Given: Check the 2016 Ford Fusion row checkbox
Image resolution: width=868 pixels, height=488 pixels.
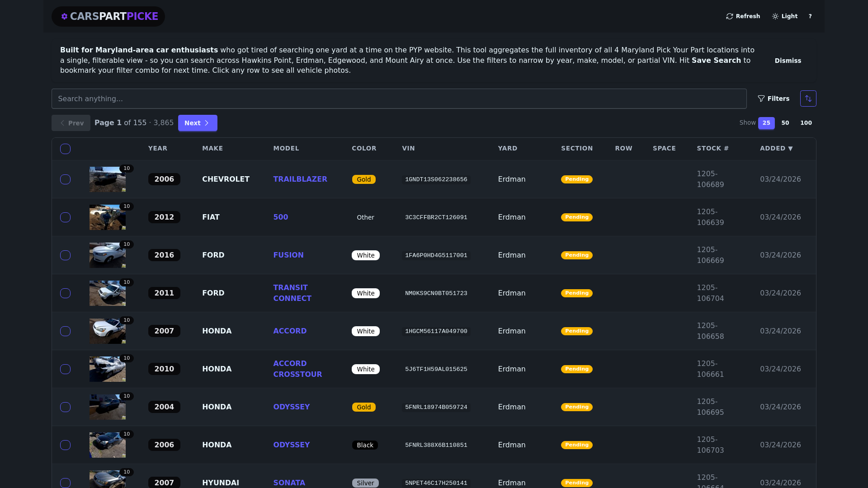Looking at the screenshot, I should pos(65,255).
